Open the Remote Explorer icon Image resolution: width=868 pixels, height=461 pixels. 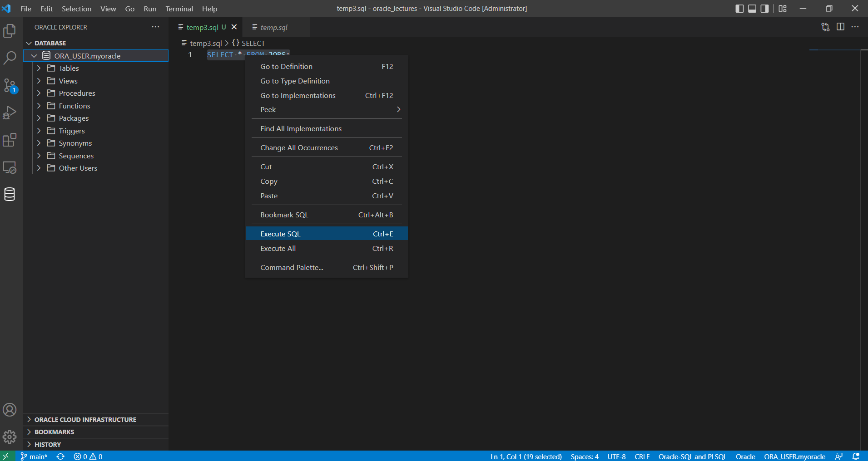click(10, 167)
